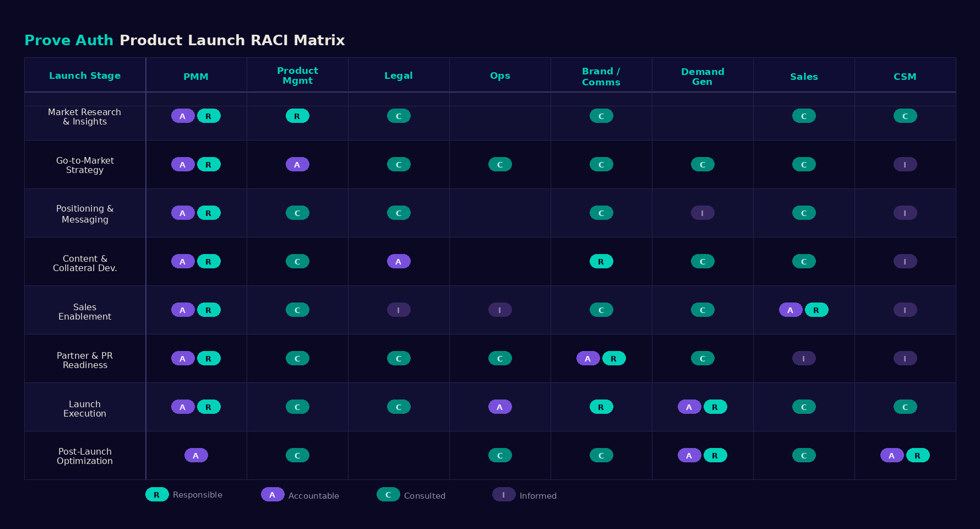Click the R badge in Market Research PMM cell

[209, 116]
